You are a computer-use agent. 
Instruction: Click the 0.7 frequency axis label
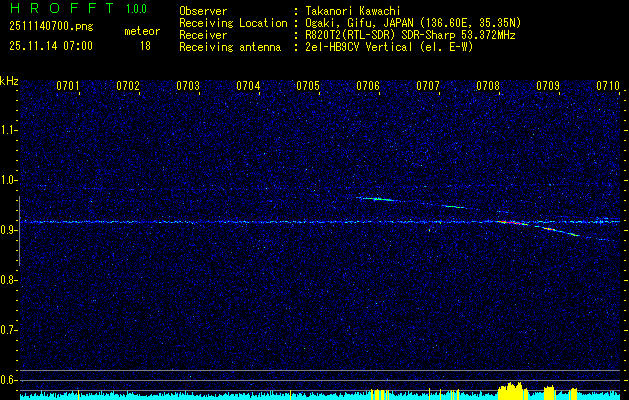(x=9, y=330)
